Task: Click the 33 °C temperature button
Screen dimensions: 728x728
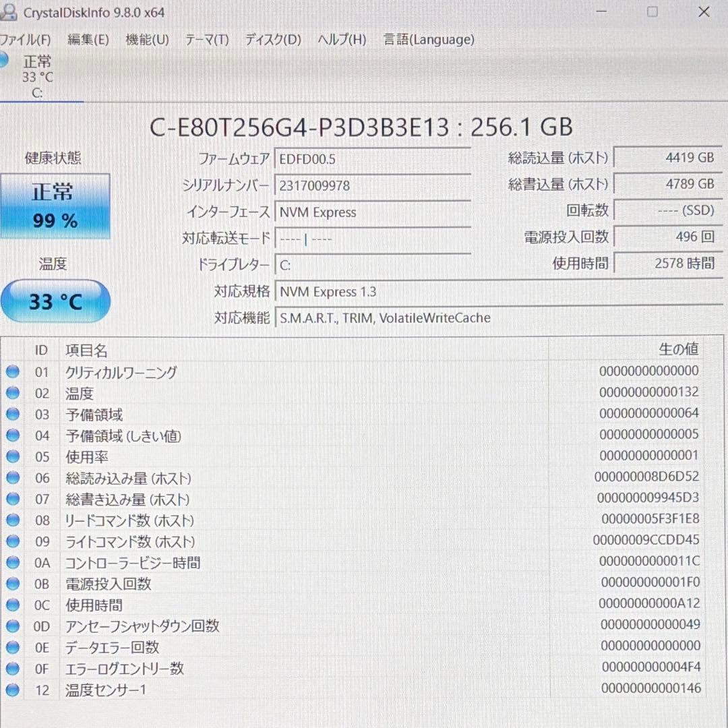Action: pos(55,301)
